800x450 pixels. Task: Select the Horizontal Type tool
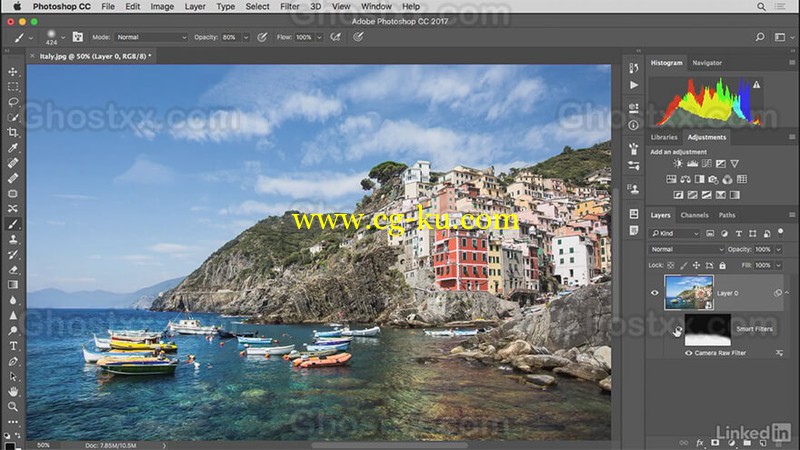(13, 346)
